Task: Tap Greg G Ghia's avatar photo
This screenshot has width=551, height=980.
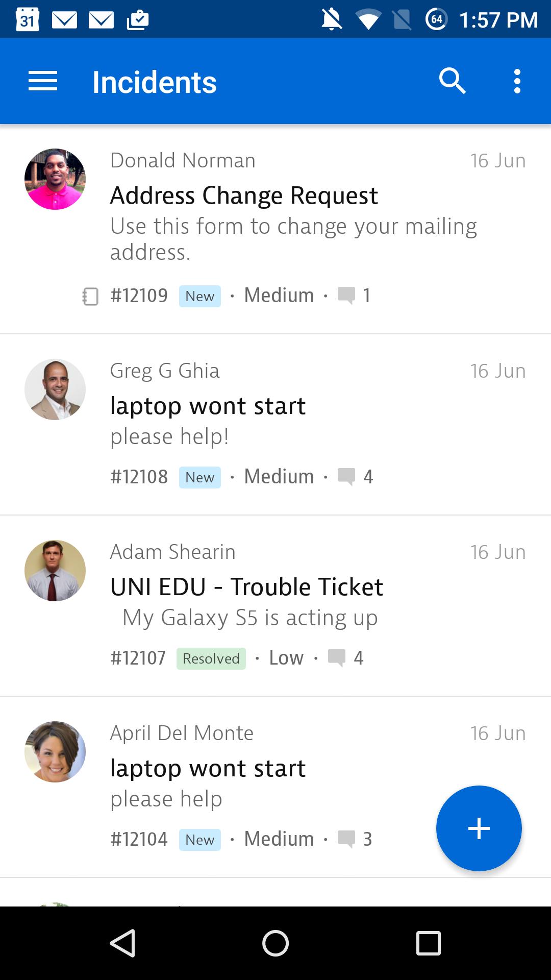Action: click(x=55, y=389)
